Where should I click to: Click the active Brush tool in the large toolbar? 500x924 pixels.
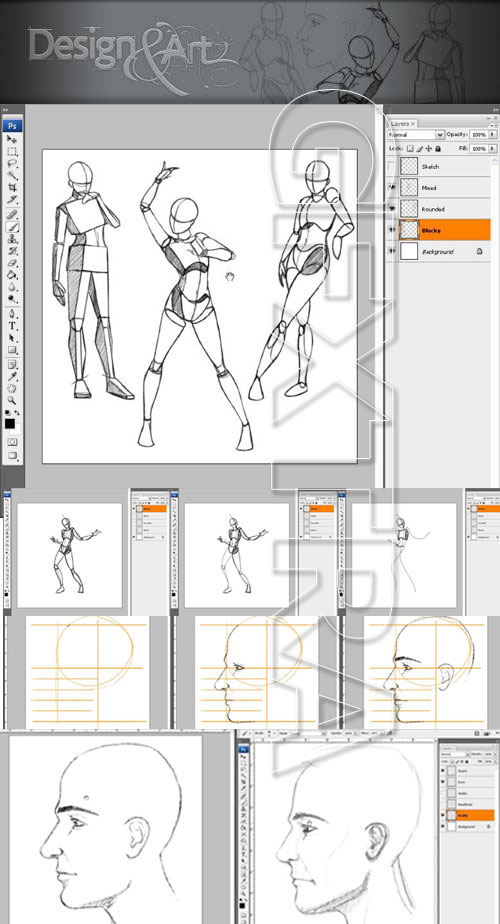pyautogui.click(x=12, y=227)
